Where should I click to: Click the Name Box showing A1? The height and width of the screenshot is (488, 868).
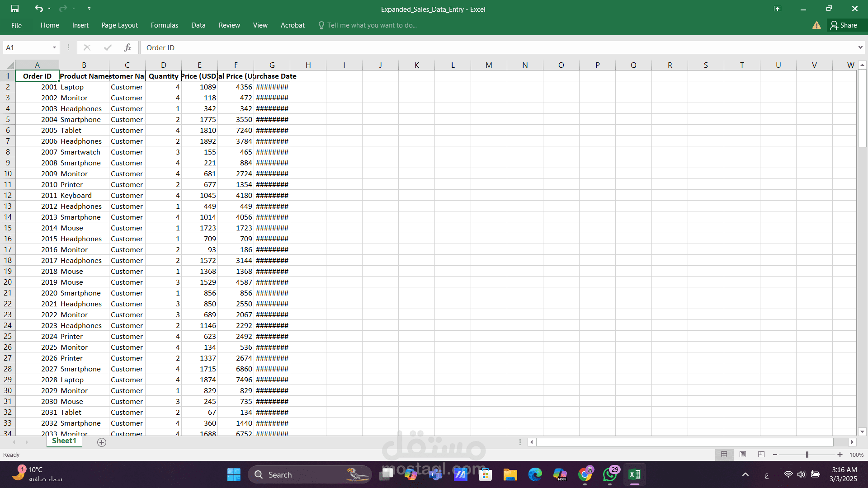point(27,47)
